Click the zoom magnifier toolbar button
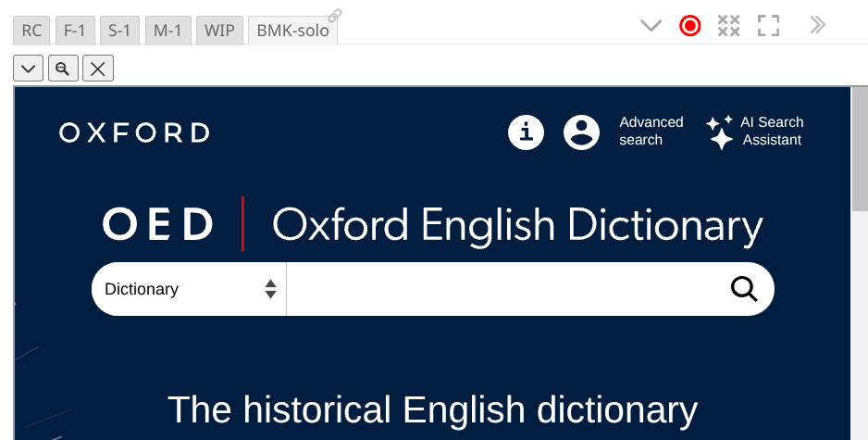 pyautogui.click(x=63, y=68)
